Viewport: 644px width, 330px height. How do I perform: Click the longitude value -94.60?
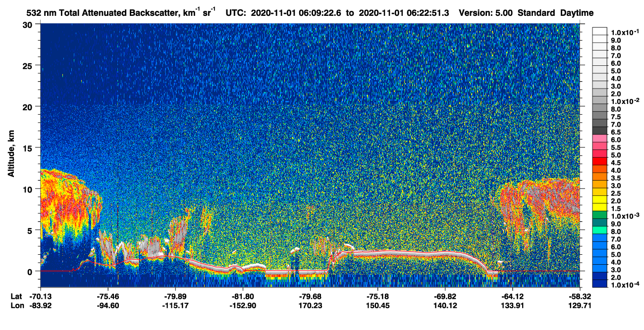pos(108,305)
